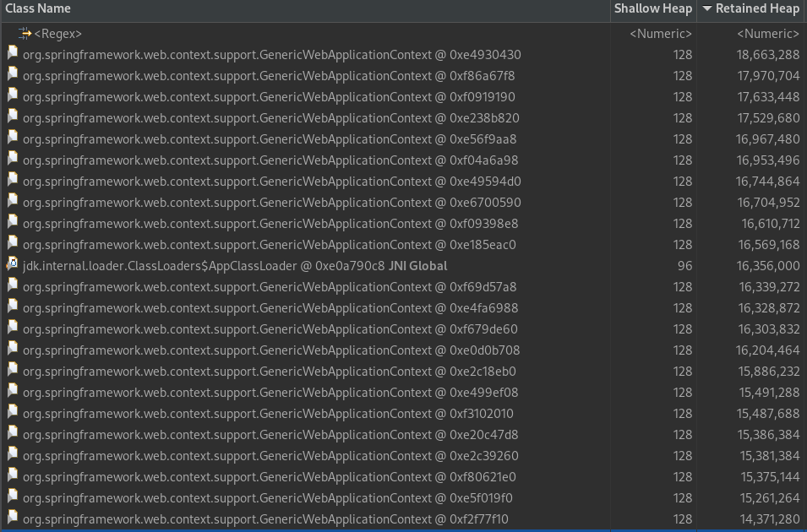Screen dimensions: 807x532
Task: Click the retained heap value 15,491,288
Action: click(x=770, y=392)
